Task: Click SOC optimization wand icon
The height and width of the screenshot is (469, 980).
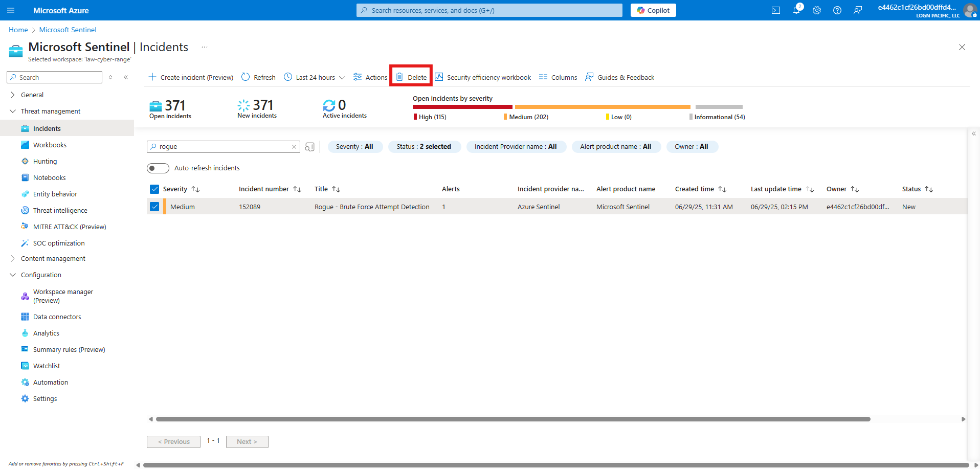Action: 25,243
